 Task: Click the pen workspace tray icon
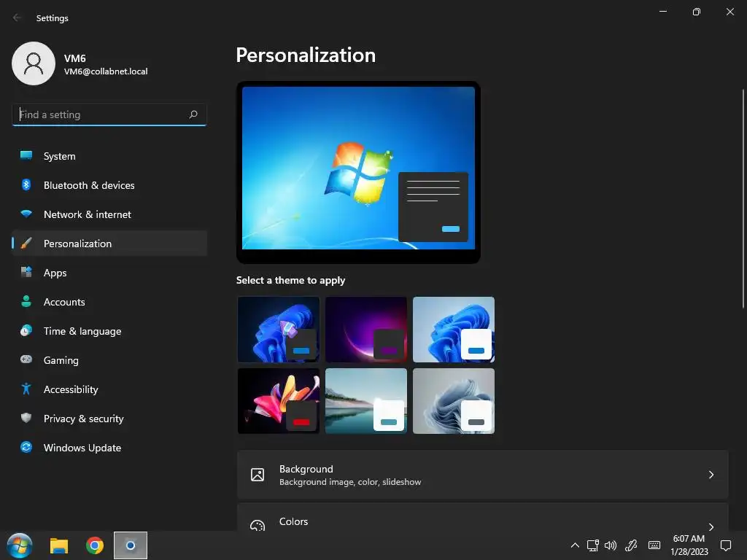click(x=631, y=545)
